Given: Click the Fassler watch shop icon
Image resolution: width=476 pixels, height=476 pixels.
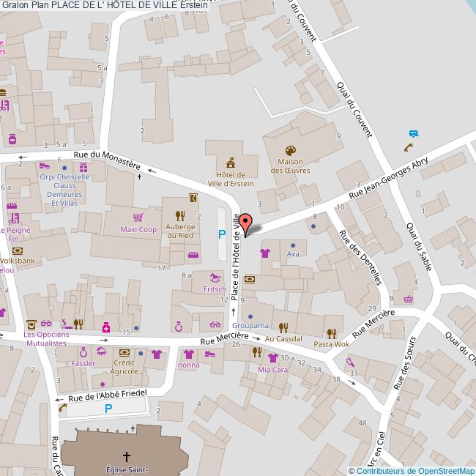Looking at the screenshot, I should click(83, 352).
